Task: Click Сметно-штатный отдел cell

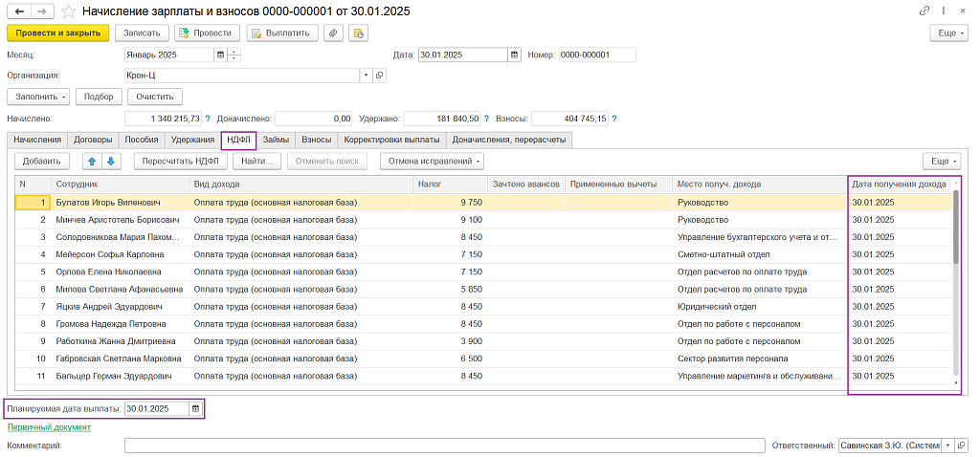Action: pyautogui.click(x=760, y=254)
